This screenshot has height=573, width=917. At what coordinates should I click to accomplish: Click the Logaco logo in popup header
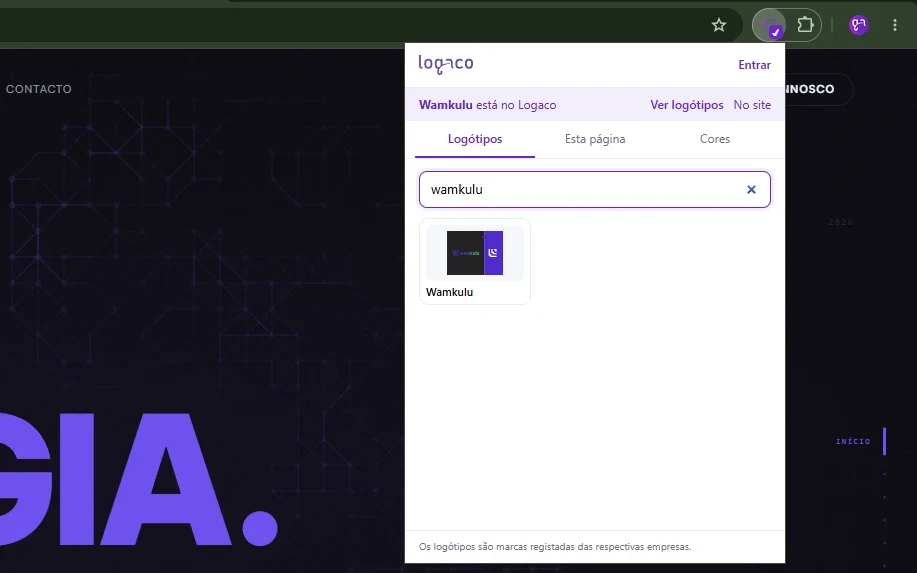pyautogui.click(x=446, y=64)
